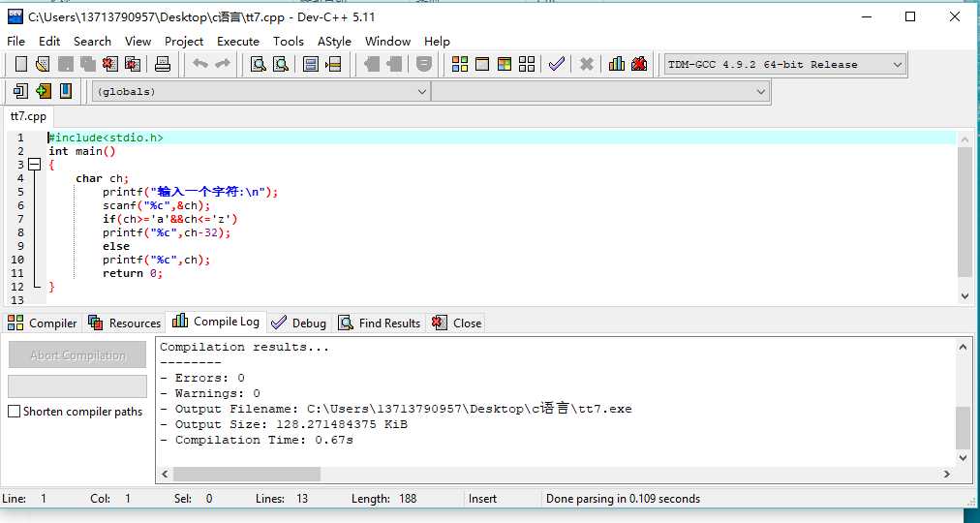The image size is (980, 523).
Task: Click the compile log scroll-right arrow
Action: (x=947, y=475)
